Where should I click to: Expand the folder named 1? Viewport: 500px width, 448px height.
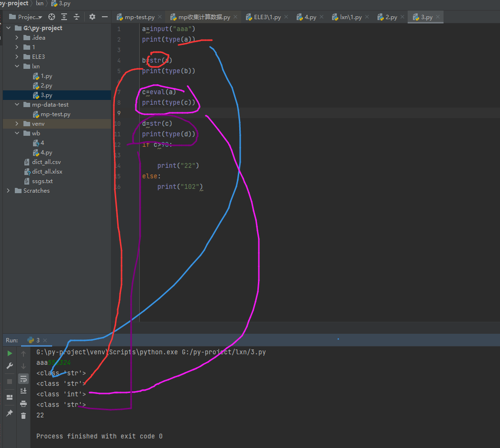(17, 47)
